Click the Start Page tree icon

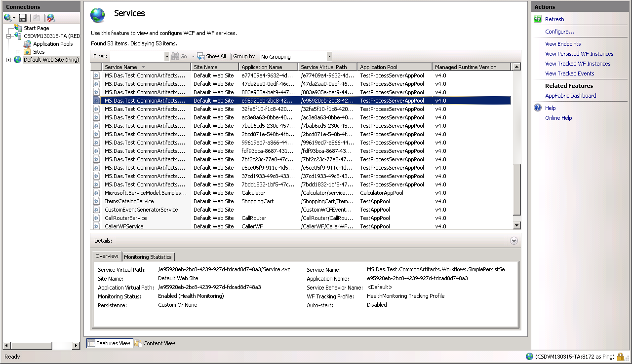tap(18, 28)
